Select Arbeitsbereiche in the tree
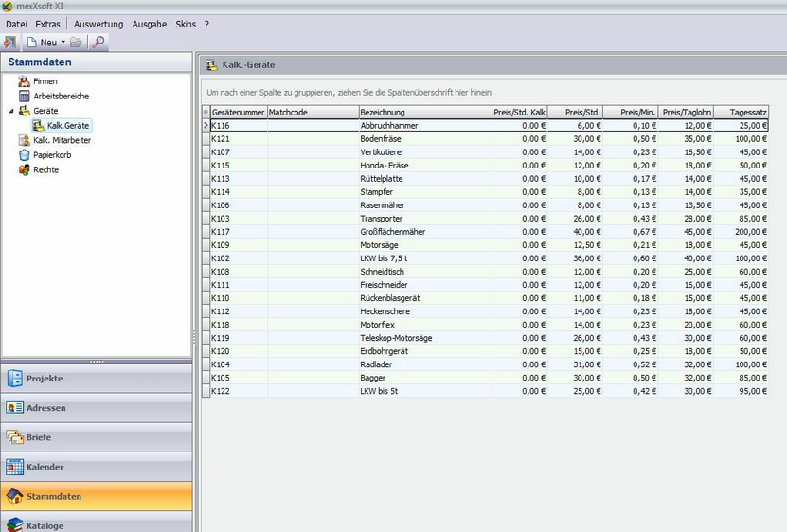The height and width of the screenshot is (532, 787). coord(62,96)
